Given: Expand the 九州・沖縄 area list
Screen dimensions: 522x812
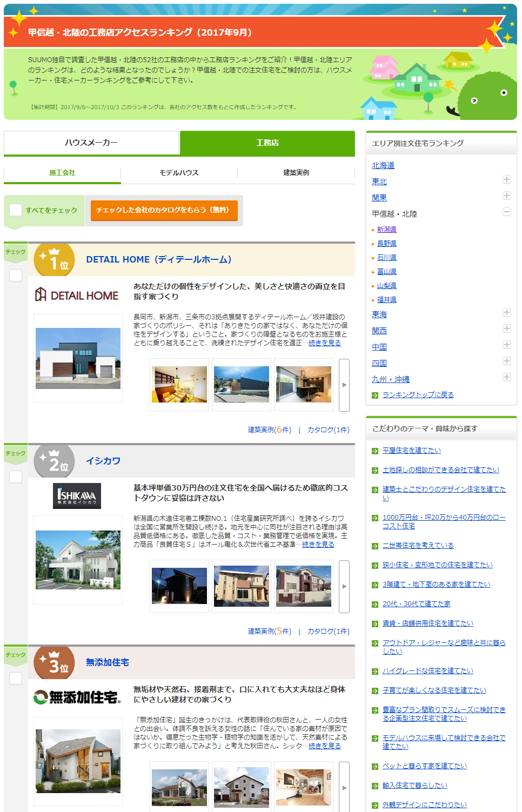Looking at the screenshot, I should pyautogui.click(x=506, y=377).
